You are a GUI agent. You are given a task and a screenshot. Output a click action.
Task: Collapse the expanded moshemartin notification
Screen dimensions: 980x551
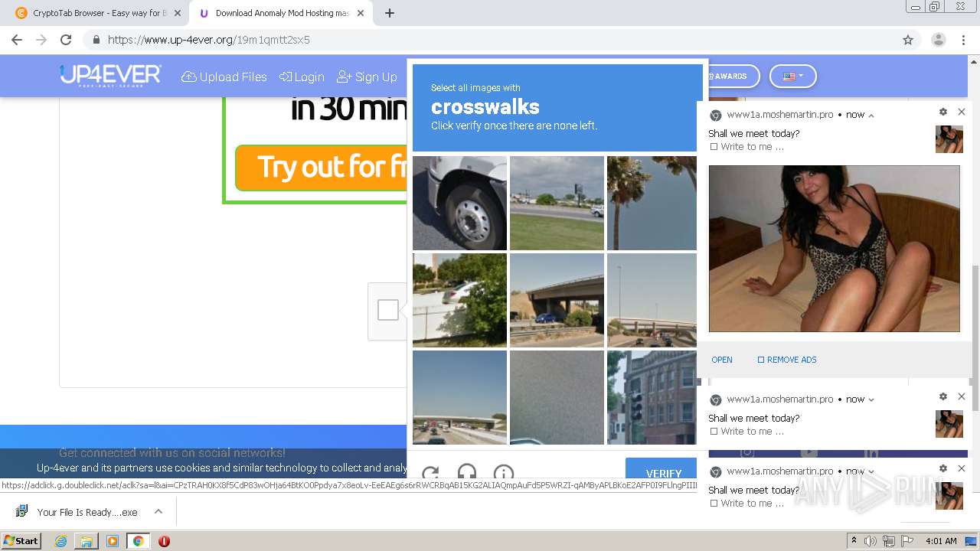(871, 115)
